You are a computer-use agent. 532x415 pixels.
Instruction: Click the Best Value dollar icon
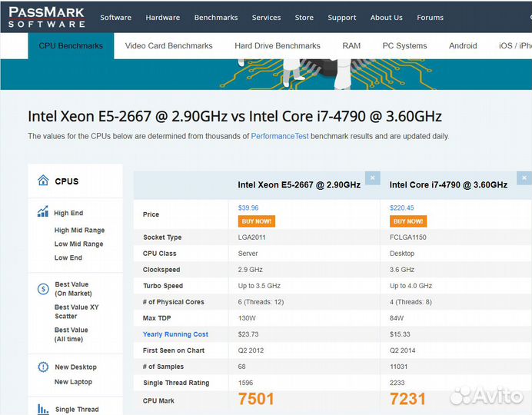pos(43,289)
